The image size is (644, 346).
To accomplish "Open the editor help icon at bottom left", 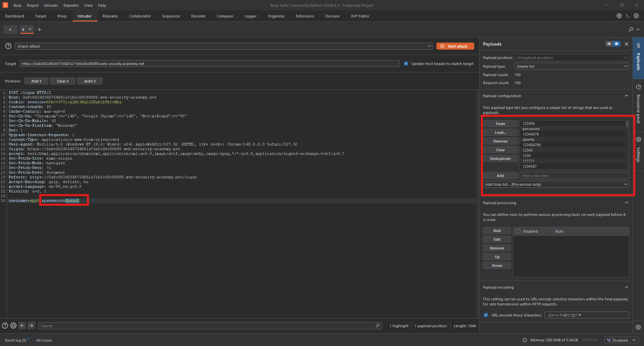I will click(5, 326).
